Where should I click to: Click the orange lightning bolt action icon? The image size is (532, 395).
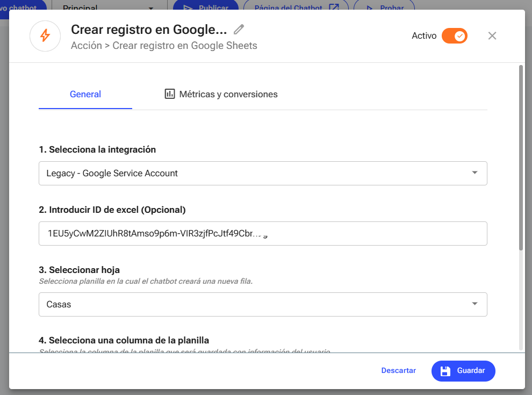tap(45, 36)
